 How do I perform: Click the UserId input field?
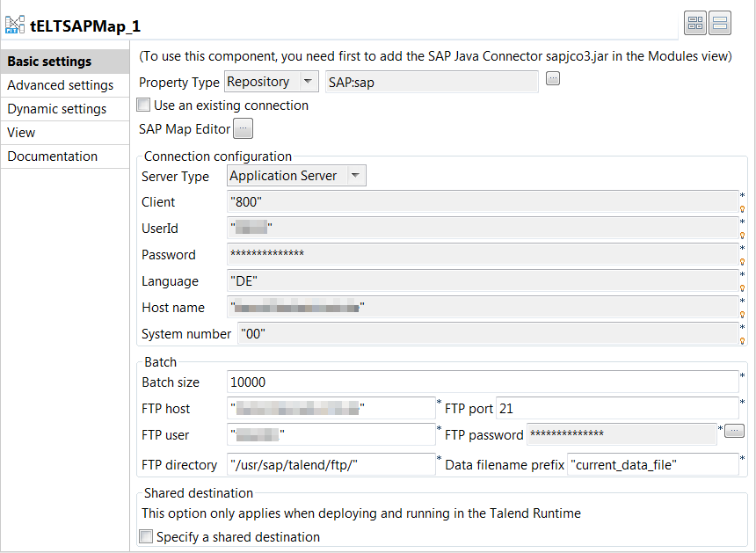tap(483, 228)
